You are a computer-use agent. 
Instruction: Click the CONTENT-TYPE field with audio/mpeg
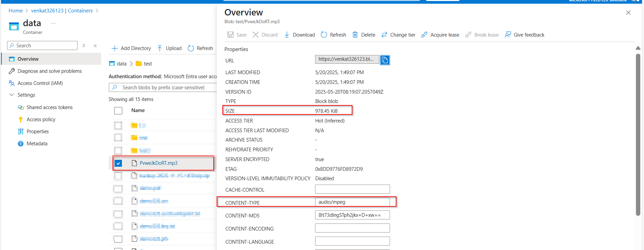tap(352, 202)
